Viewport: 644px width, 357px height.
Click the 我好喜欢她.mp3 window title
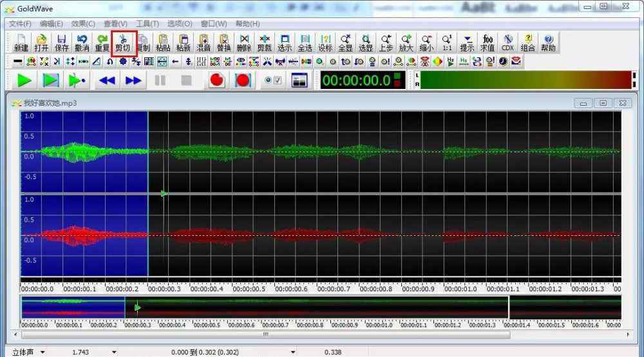50,103
